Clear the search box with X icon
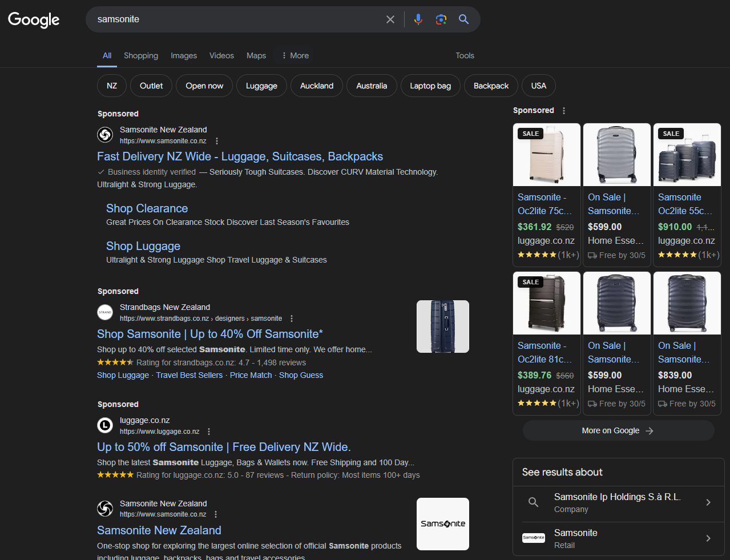This screenshot has height=560, width=730. tap(390, 19)
